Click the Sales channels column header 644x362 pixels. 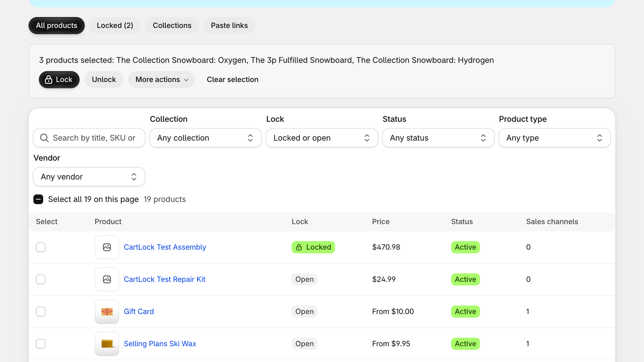(552, 222)
